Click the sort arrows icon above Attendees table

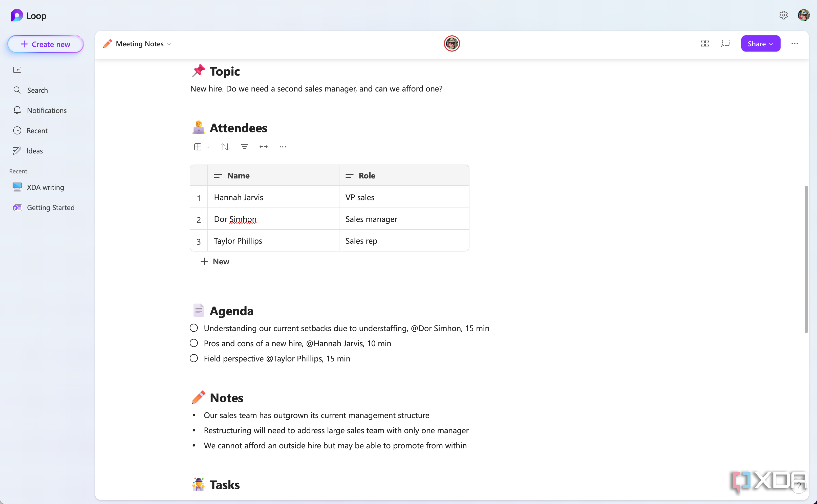225,147
